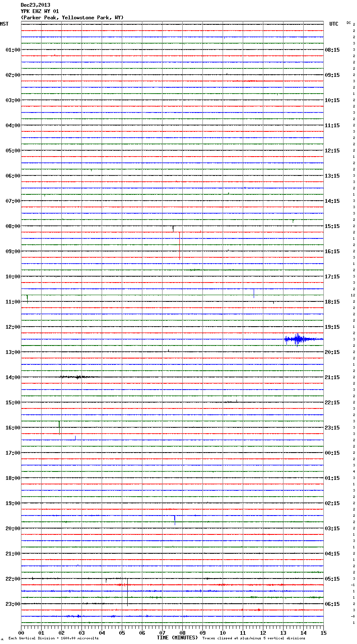The width and height of the screenshot is (357, 644).
Task: Select the 23:00 MST time label
Action: tap(13, 604)
